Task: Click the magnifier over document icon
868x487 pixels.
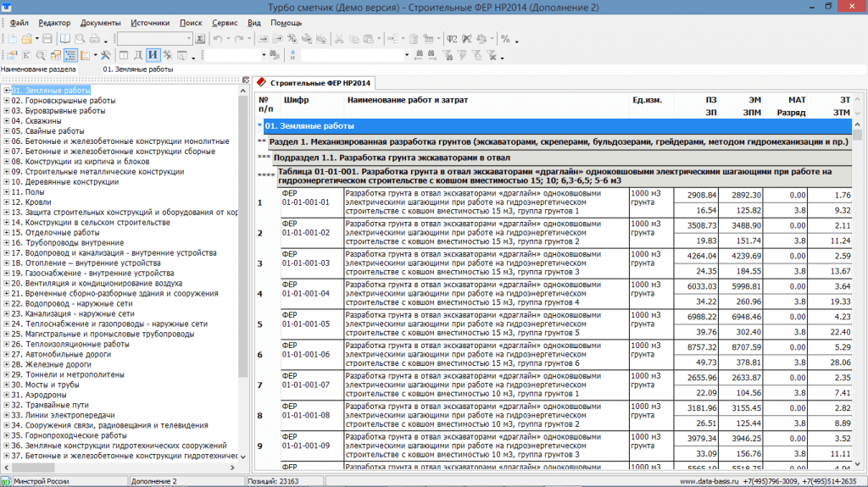Action: coord(41,55)
